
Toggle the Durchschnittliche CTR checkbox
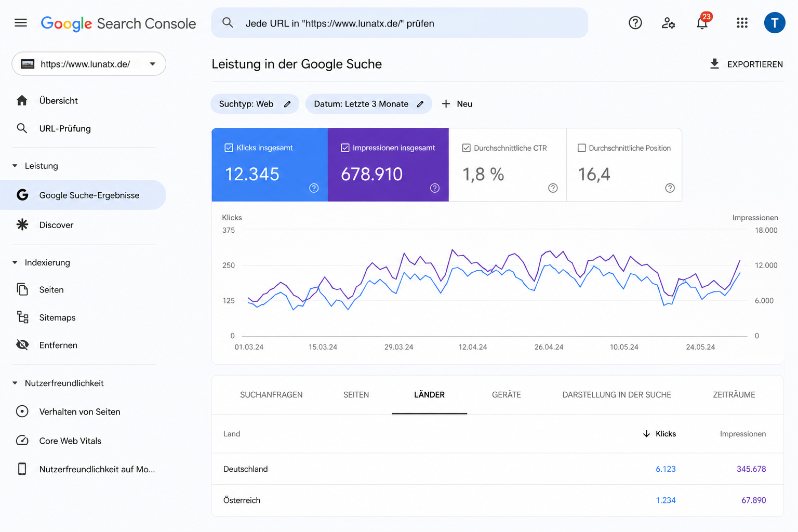(467, 148)
